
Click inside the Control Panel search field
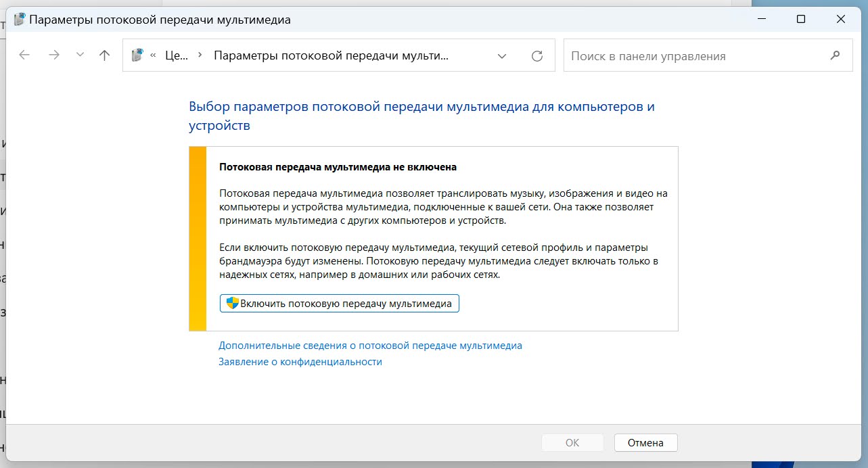[677, 54]
